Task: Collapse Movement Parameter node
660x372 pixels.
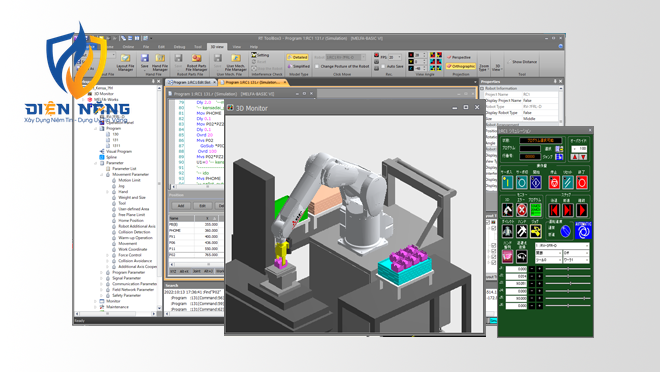Action: pyautogui.click(x=101, y=174)
